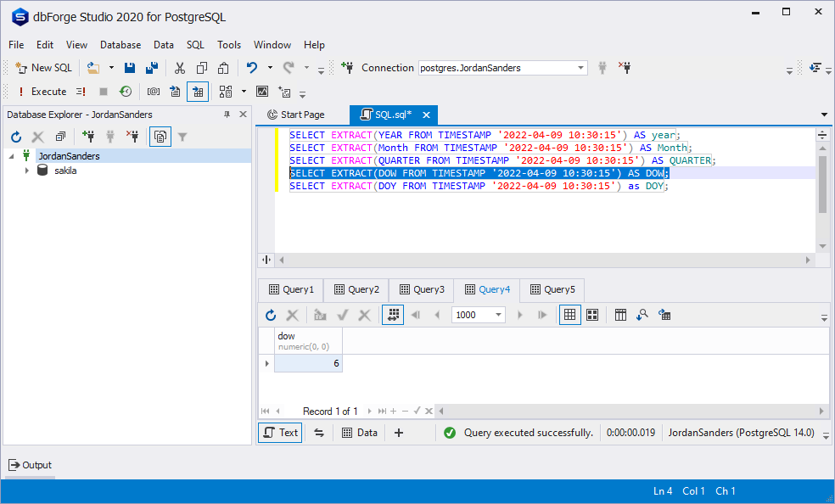Create a new connection in Database Explorer
Viewport: 835px width, 504px height.
point(88,136)
